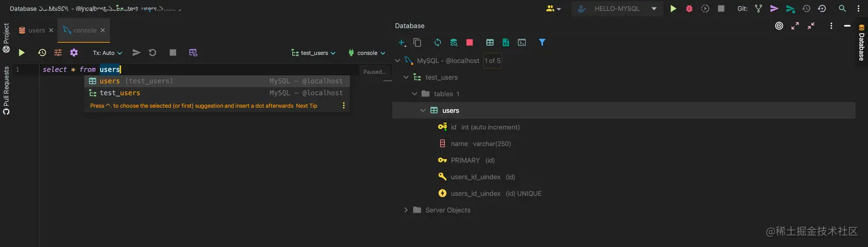Open the console session dropdown
Viewport: 868px width, 247px height.
(366, 53)
